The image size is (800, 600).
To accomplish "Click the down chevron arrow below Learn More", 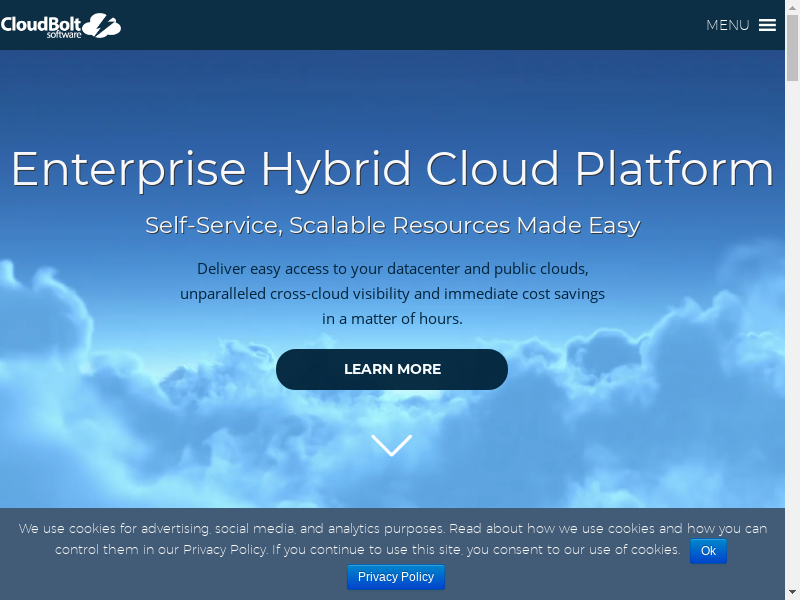I will (392, 445).
